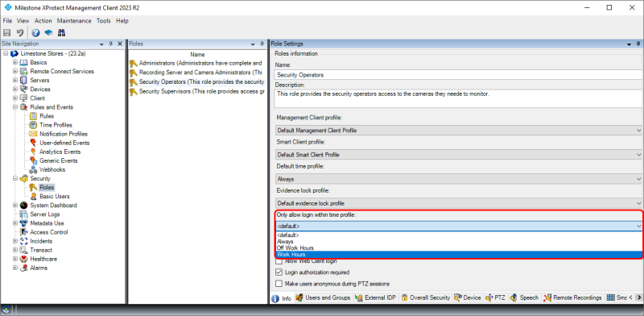
Task: Open the Maintenance menu
Action: 74,21
